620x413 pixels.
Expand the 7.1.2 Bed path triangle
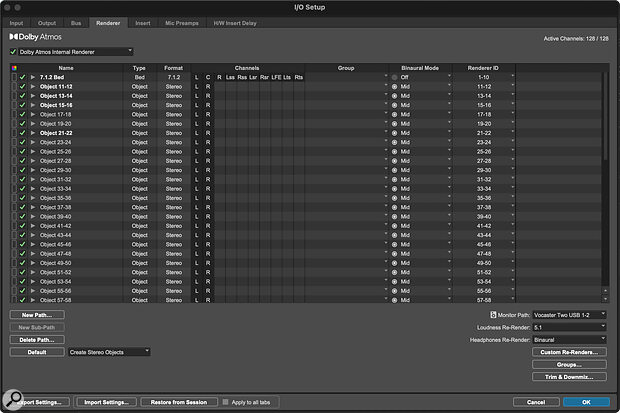pos(33,78)
